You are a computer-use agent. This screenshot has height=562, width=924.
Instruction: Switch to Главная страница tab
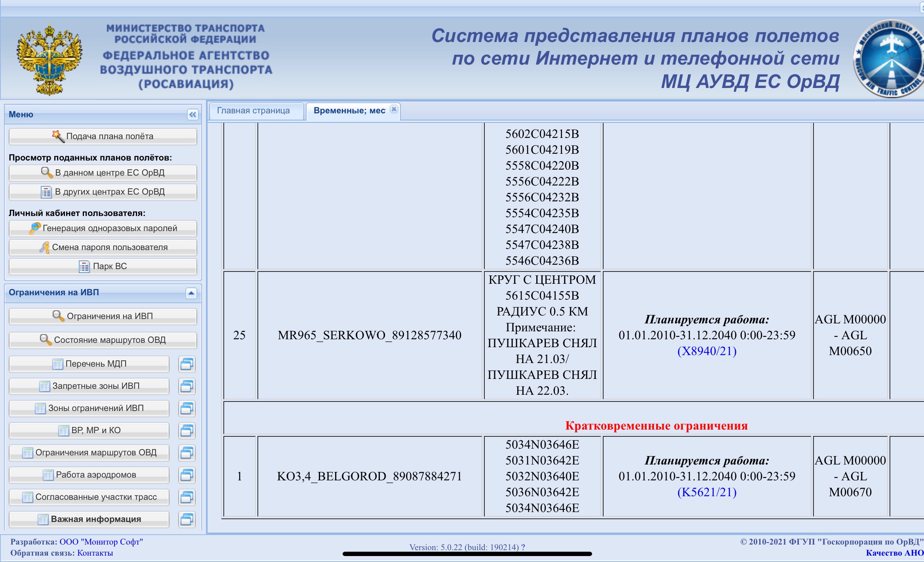[253, 111]
